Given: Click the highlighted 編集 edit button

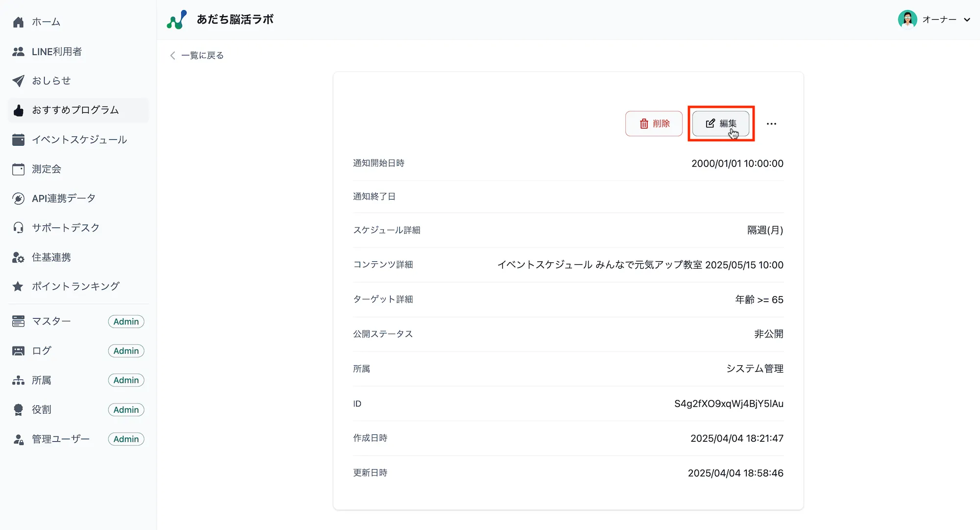Looking at the screenshot, I should 721,124.
